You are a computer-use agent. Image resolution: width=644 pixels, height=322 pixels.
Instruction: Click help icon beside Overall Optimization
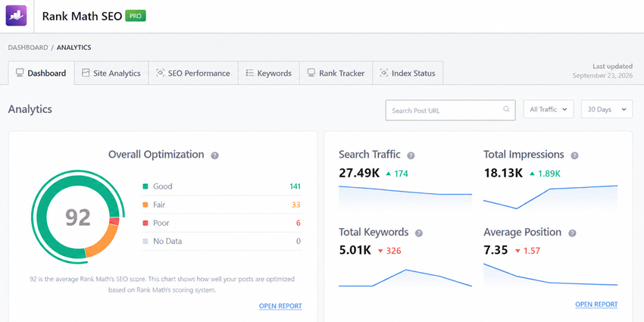pyautogui.click(x=215, y=155)
